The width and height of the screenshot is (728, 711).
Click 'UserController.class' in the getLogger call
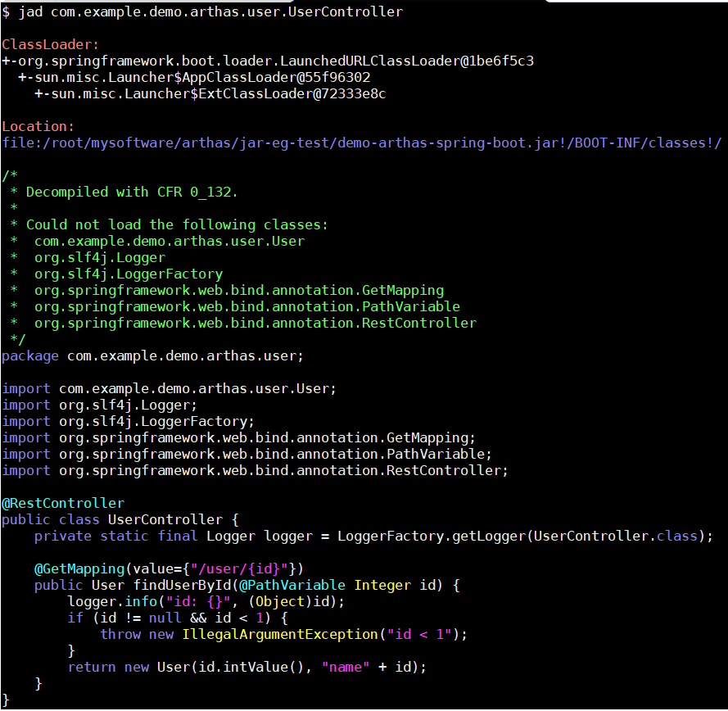(616, 537)
